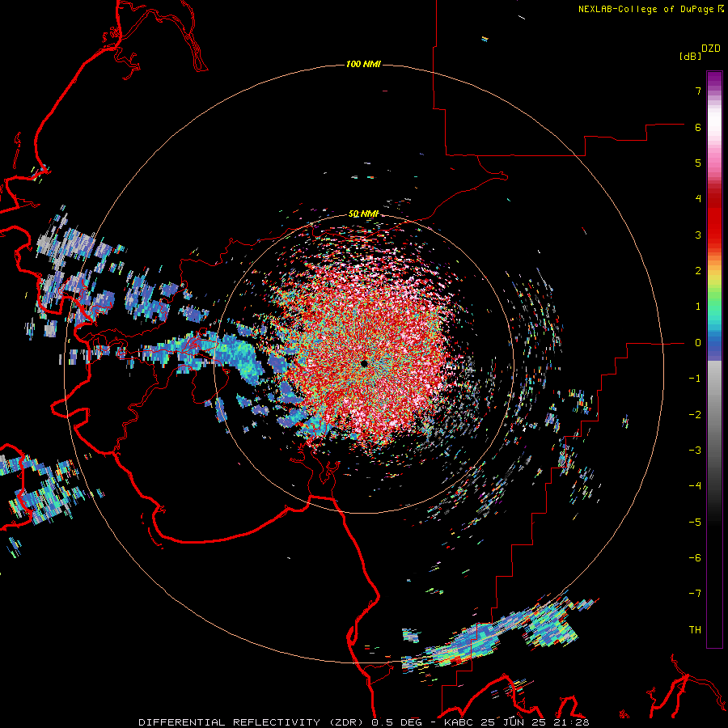Click the DZD legend title
728x728 pixels.
[710, 49]
